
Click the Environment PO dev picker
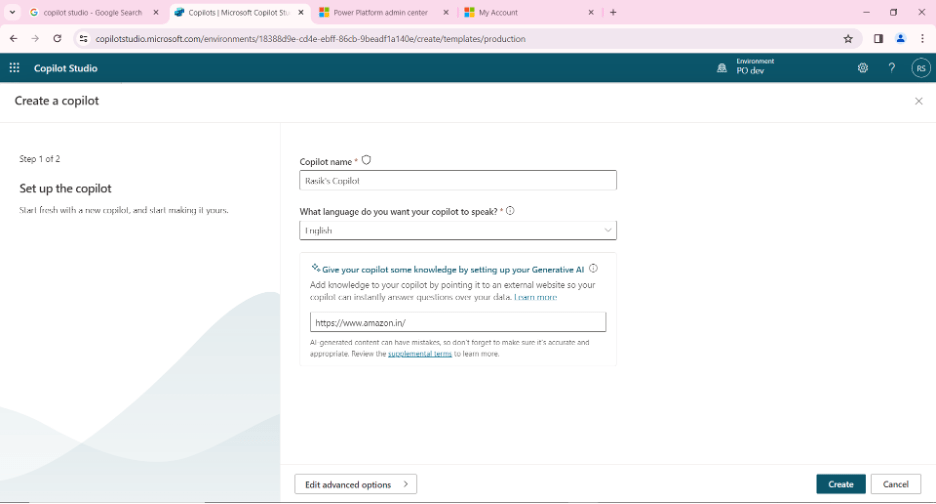[x=746, y=67]
